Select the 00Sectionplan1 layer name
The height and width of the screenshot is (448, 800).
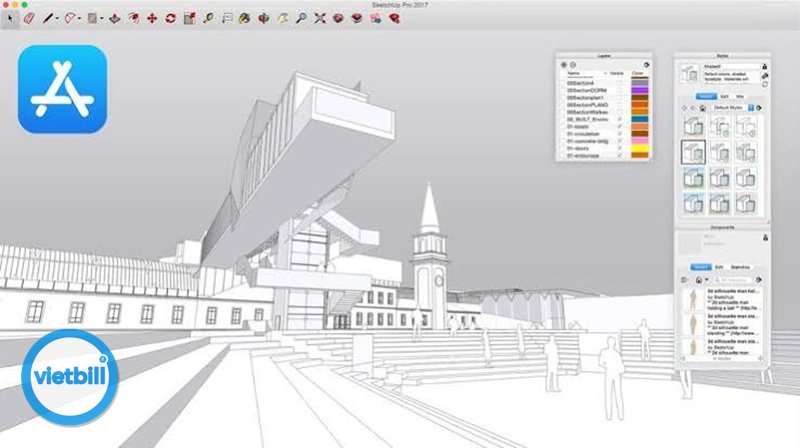pos(585,97)
